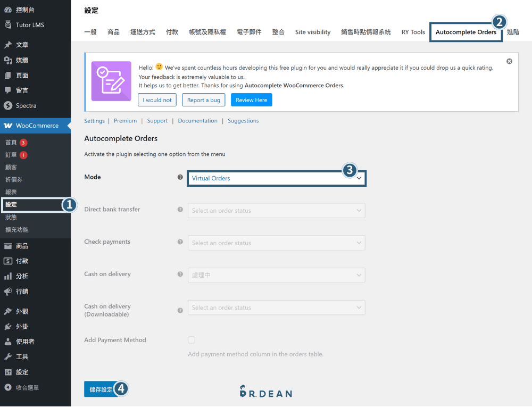Viewport: 532px width, 407px height.
Task: Open the 留言 comments section
Action: (x=23, y=90)
